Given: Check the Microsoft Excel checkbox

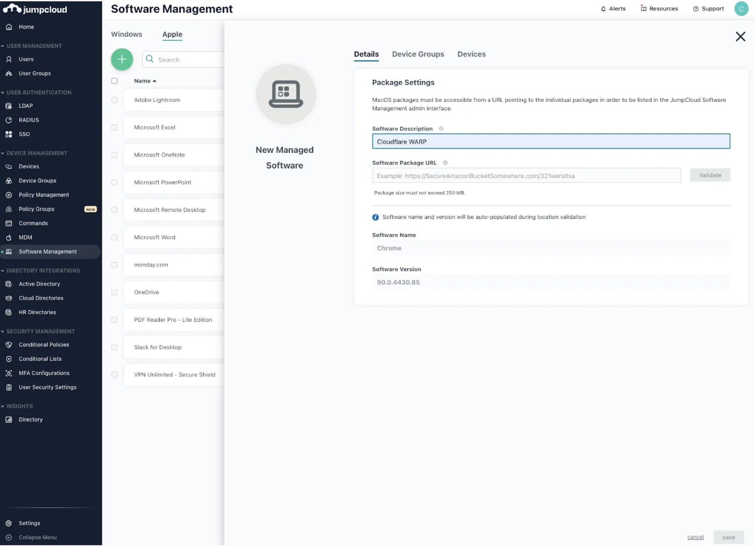Looking at the screenshot, I should 114,127.
